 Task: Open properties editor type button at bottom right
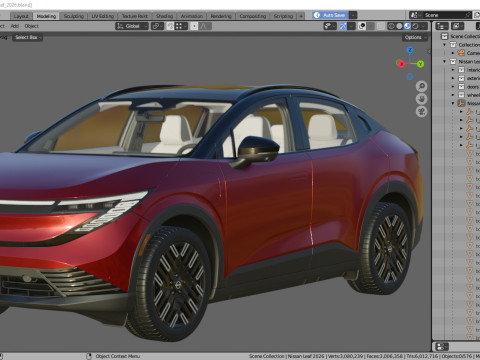[442, 346]
